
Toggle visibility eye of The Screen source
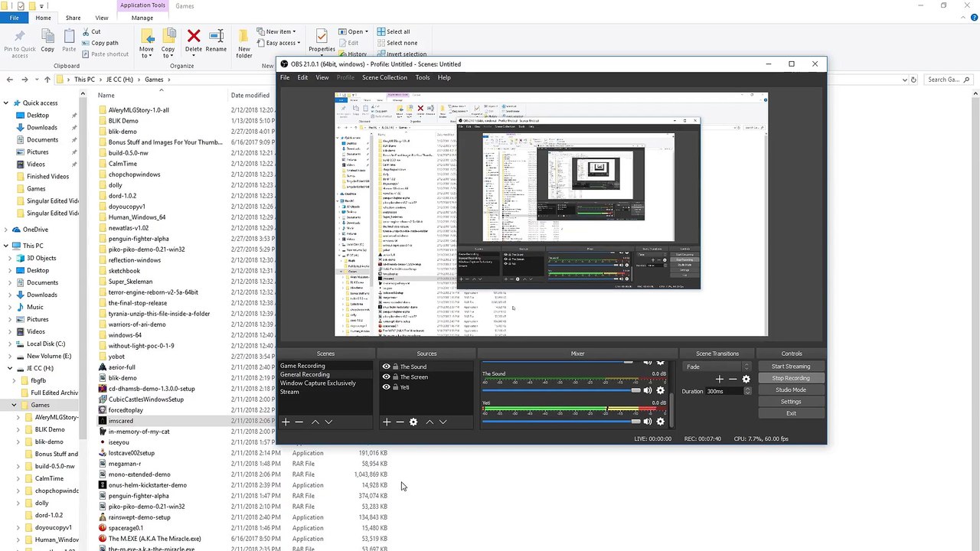pyautogui.click(x=386, y=377)
